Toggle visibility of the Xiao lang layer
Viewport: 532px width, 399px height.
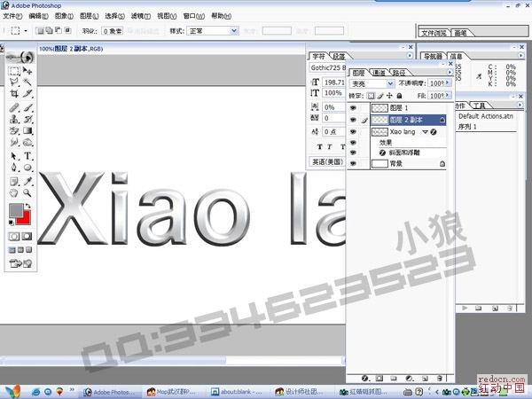(x=353, y=131)
